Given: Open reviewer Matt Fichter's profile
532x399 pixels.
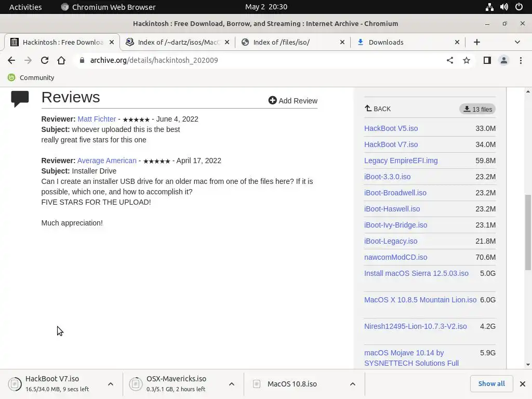Looking at the screenshot, I should click(x=97, y=119).
